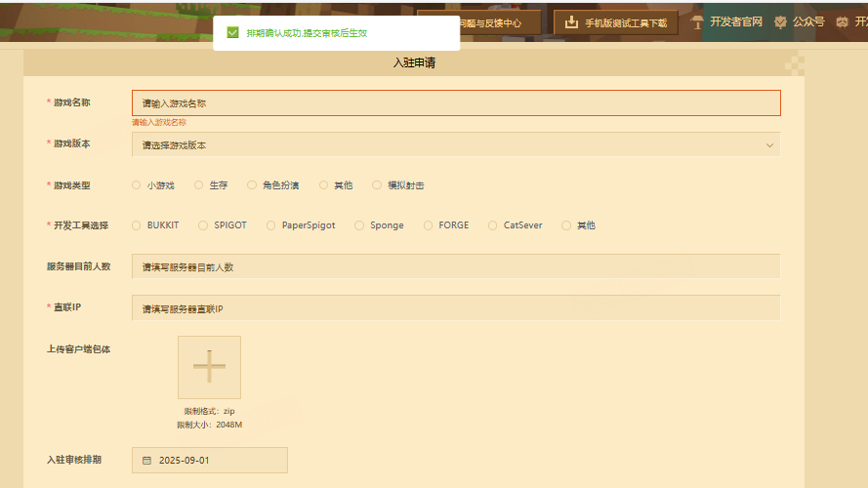
Task: Click the 开发者官网 lamp icon
Action: click(697, 21)
